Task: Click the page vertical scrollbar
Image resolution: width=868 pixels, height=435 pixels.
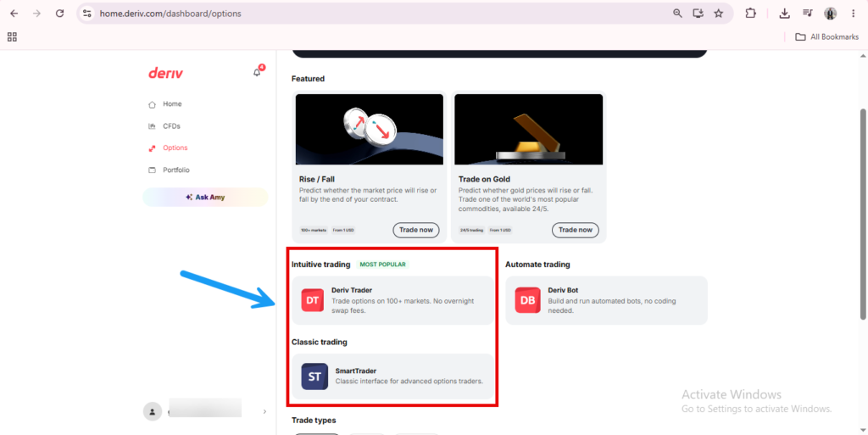Action: pos(863,213)
